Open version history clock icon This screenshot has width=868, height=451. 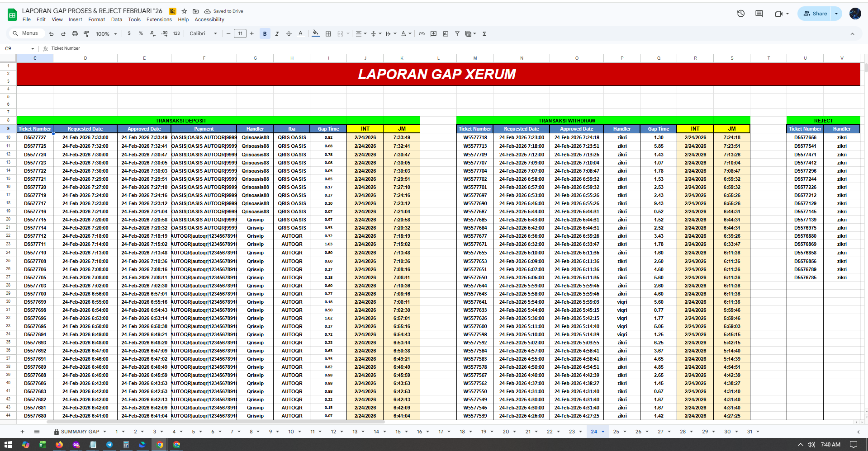(740, 14)
